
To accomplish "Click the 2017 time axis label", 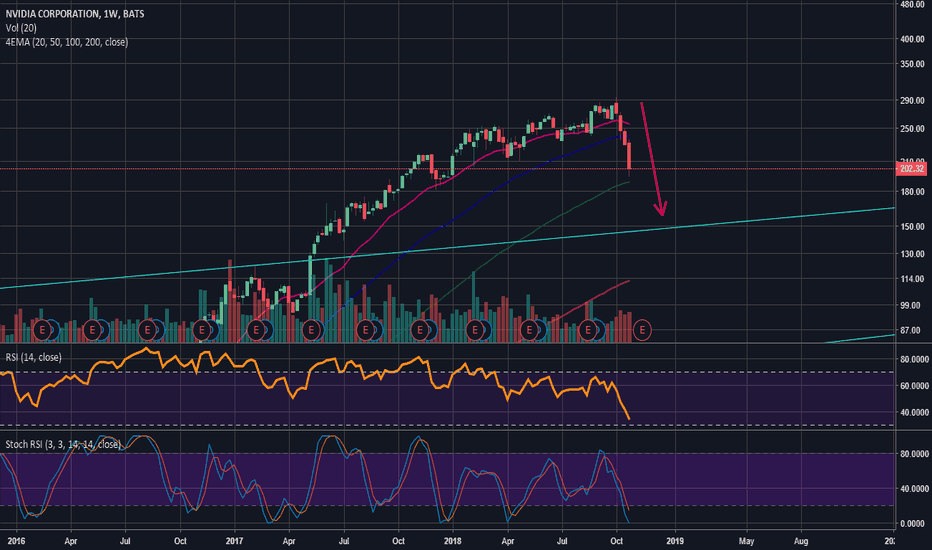I will 234,540.
